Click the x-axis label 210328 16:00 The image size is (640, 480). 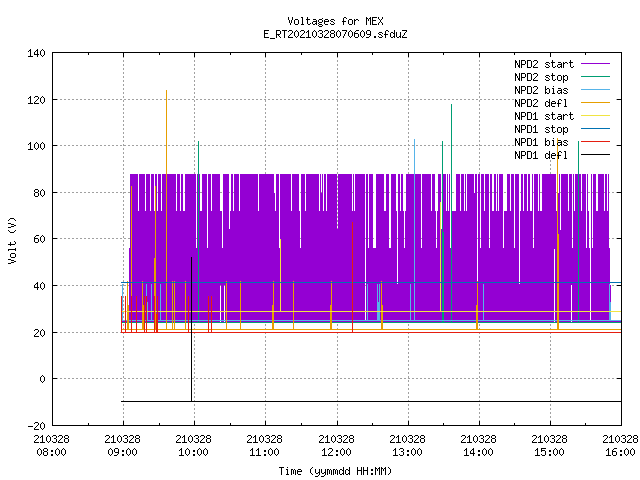click(x=620, y=445)
